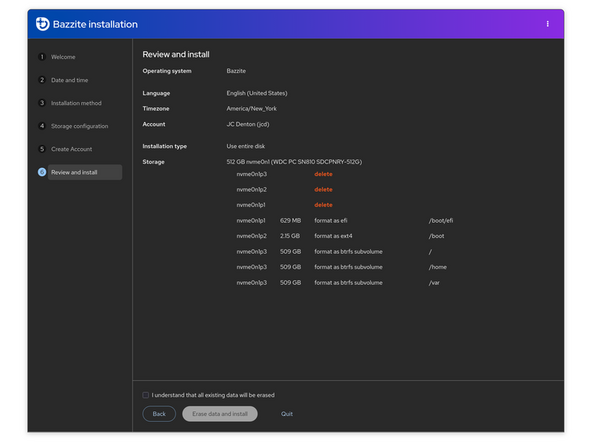The width and height of the screenshot is (592, 444).
Task: Click the 'Bazzite installation' title
Action: pyautogui.click(x=95, y=24)
